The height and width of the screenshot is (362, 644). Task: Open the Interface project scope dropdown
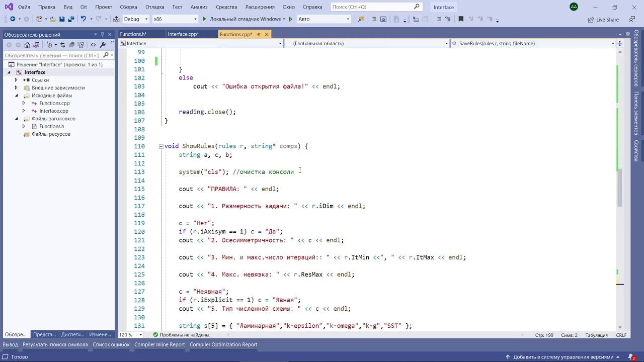click(x=280, y=43)
